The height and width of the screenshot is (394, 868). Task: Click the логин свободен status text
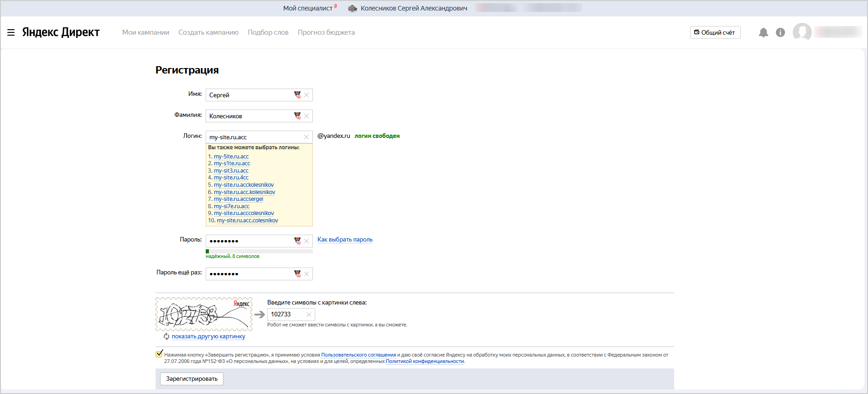click(x=377, y=136)
